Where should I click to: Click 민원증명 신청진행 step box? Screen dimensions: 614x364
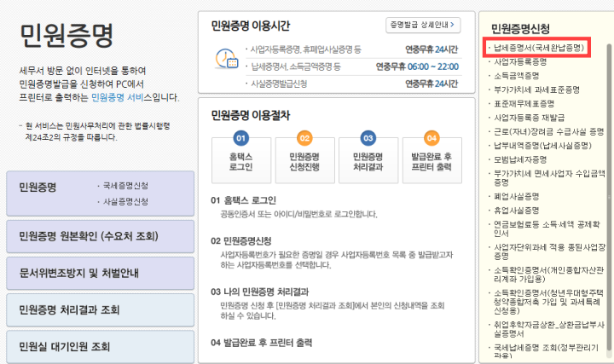[x=304, y=160]
